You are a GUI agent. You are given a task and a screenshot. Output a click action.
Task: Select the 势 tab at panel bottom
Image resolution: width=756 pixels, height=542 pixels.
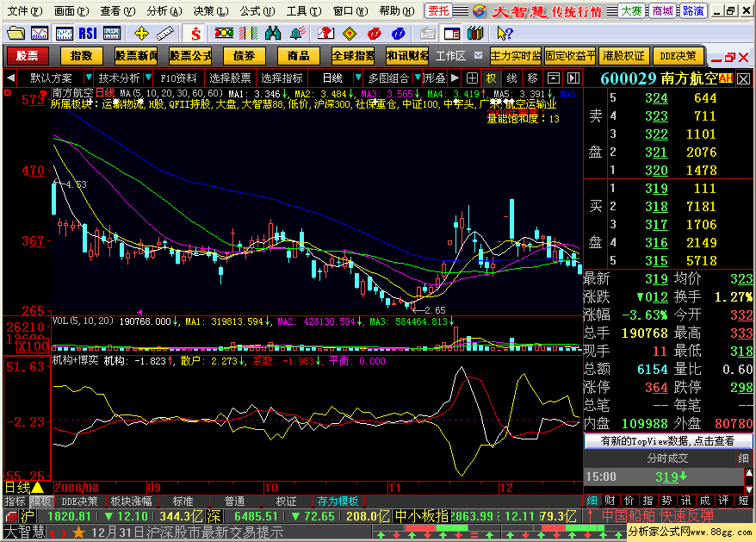666,501
